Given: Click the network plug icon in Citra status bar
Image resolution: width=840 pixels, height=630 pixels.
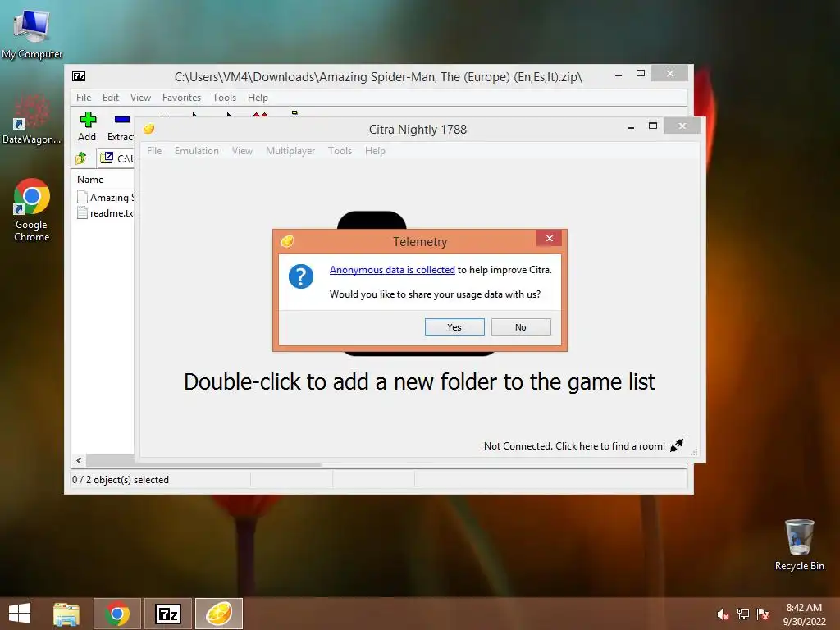Looking at the screenshot, I should click(677, 445).
